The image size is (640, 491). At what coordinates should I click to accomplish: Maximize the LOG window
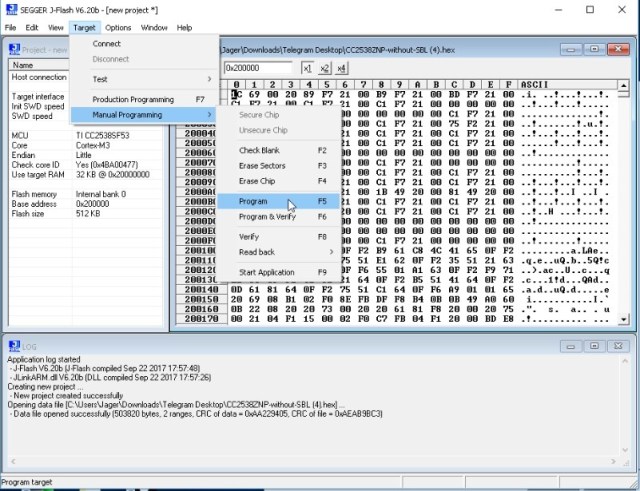coord(594,346)
